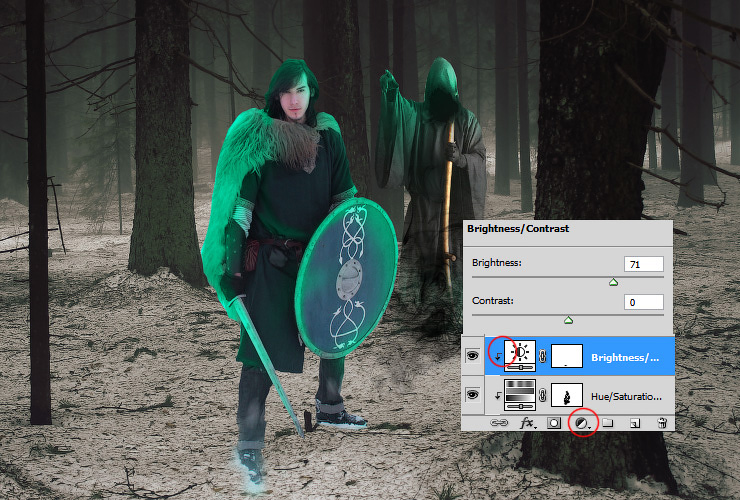The height and width of the screenshot is (500, 740).
Task: Hide the Brightness/Contrast adjustment layer eye
Action: (x=472, y=356)
